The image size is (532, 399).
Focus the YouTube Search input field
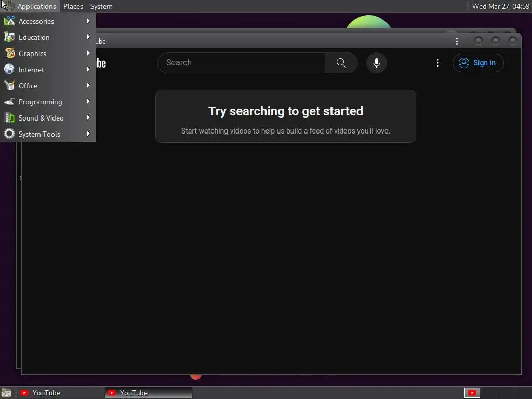[241, 63]
